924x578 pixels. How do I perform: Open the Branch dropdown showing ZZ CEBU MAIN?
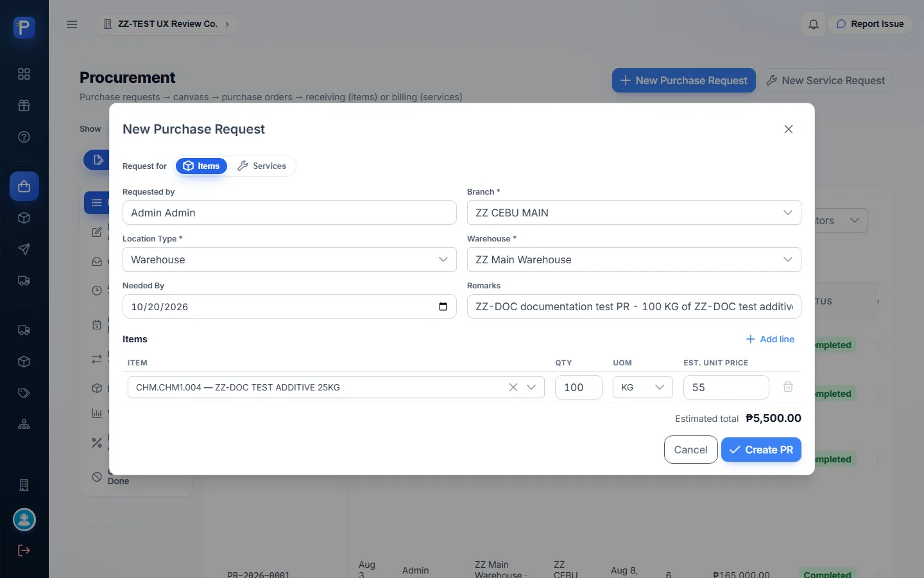pyautogui.click(x=634, y=213)
